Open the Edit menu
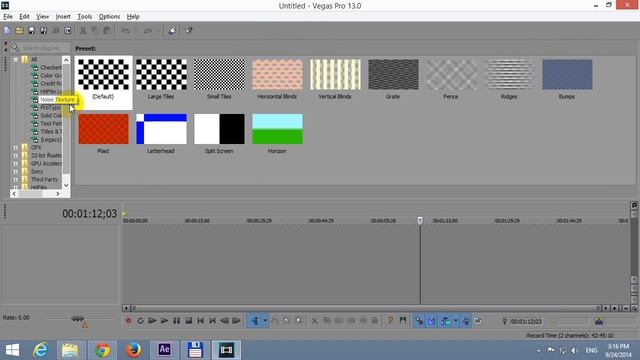The image size is (640, 360). pyautogui.click(x=24, y=17)
